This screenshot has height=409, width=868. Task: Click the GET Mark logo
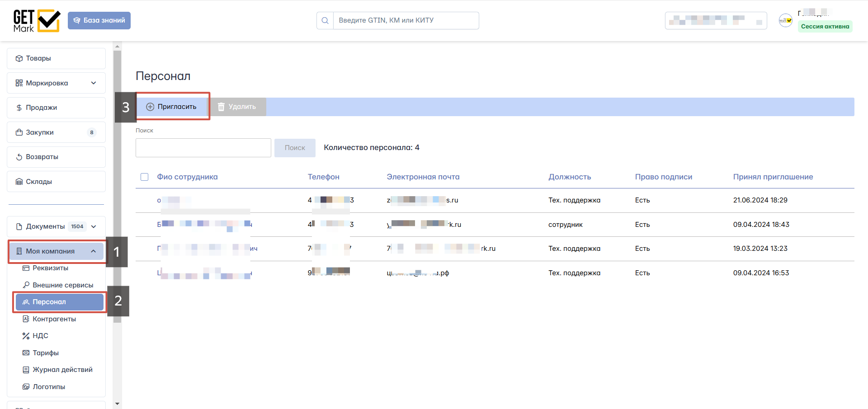pyautogui.click(x=37, y=21)
